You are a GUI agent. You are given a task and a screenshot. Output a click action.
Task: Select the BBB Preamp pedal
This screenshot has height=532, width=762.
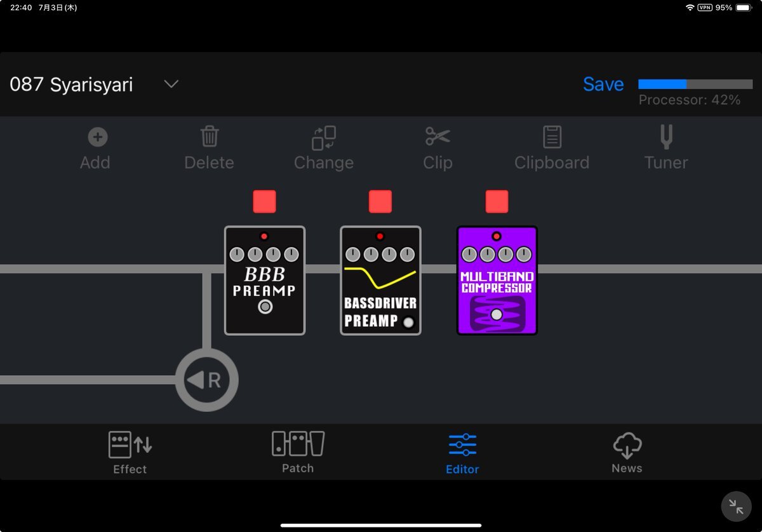pyautogui.click(x=265, y=281)
